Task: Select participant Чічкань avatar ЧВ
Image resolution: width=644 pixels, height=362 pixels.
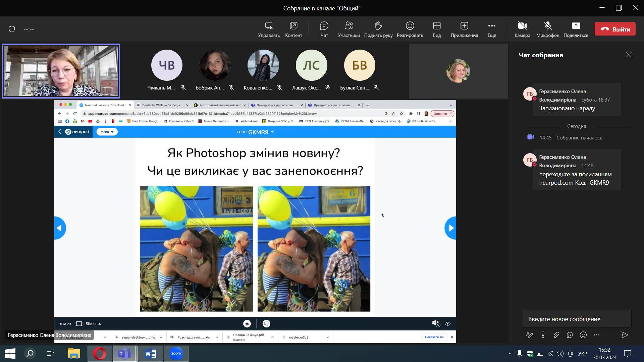Action: (167, 65)
